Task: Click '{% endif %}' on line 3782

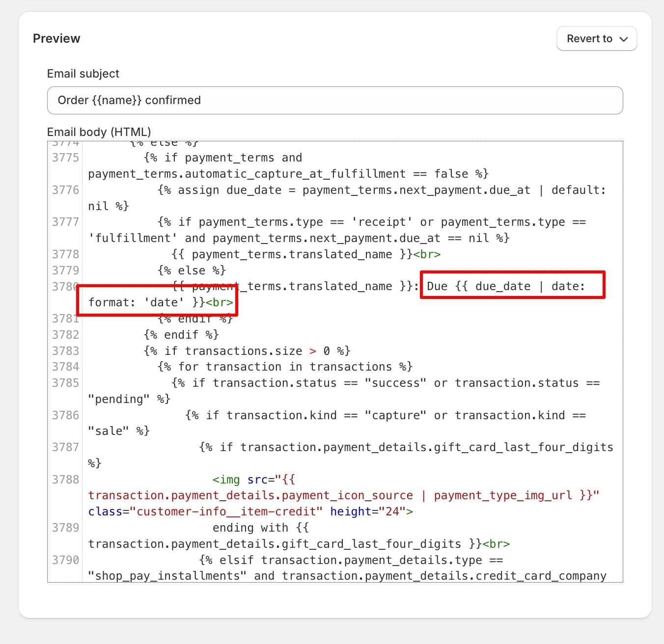Action: tap(181, 335)
